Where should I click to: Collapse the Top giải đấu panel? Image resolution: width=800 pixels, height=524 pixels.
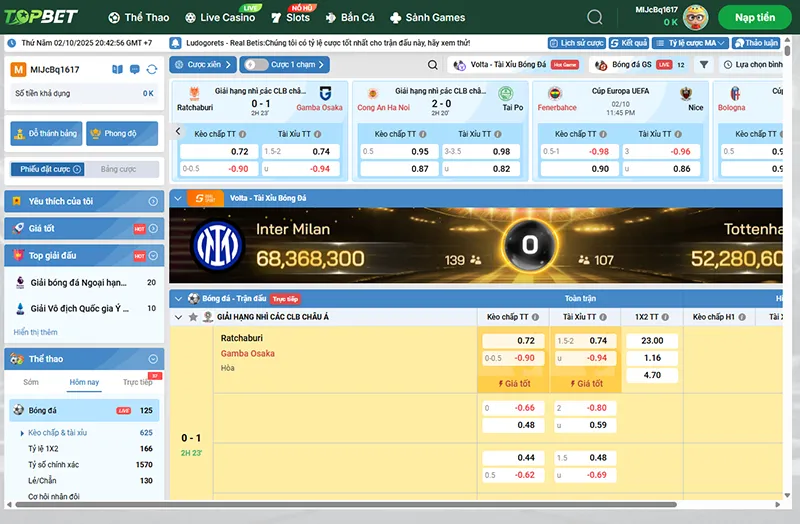click(x=153, y=256)
